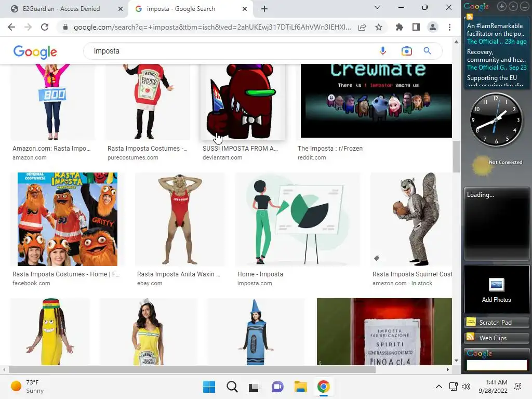This screenshot has height=399, width=532.
Task: View site info via padlock icon
Action: (65, 27)
